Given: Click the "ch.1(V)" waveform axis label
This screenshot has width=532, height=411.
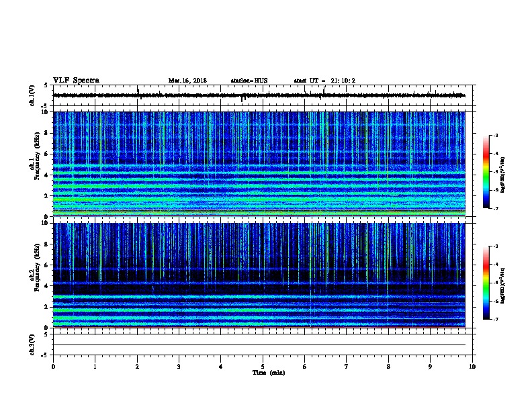Looking at the screenshot, I should point(32,95).
